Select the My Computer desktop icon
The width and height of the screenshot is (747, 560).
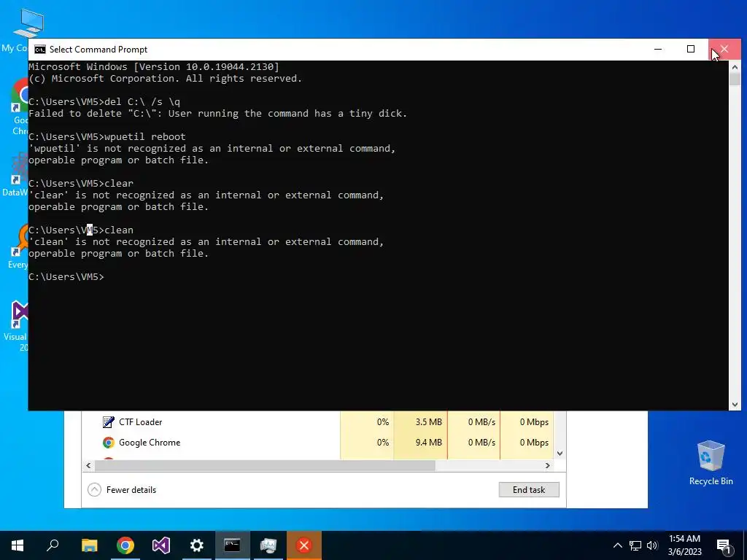(x=15, y=31)
